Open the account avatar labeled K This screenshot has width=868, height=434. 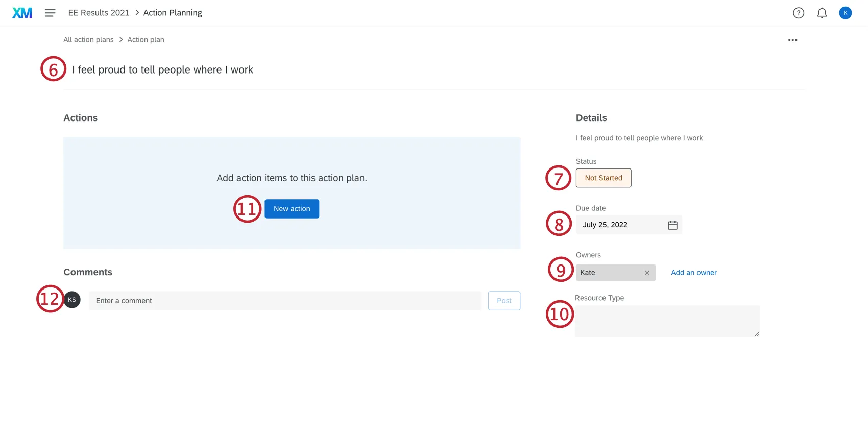845,13
